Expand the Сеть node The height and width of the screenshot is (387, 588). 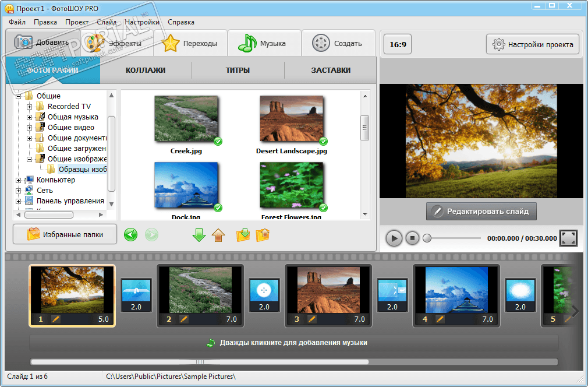point(18,191)
